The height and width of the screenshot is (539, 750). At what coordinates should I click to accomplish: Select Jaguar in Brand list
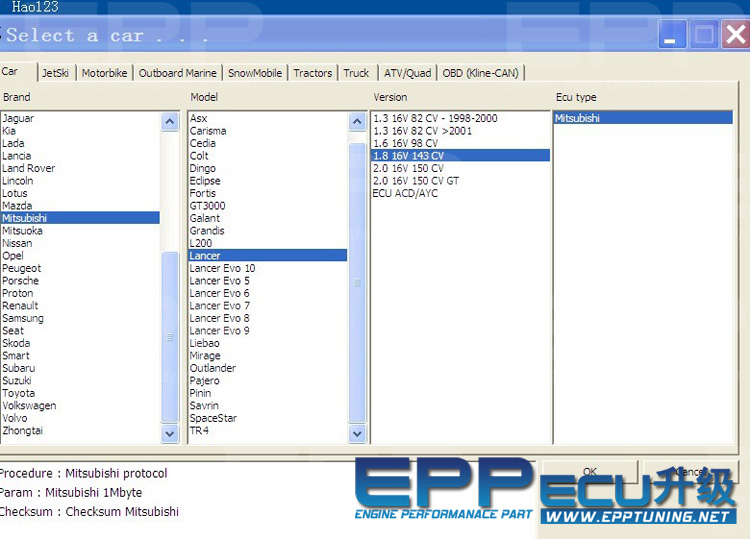(80, 118)
